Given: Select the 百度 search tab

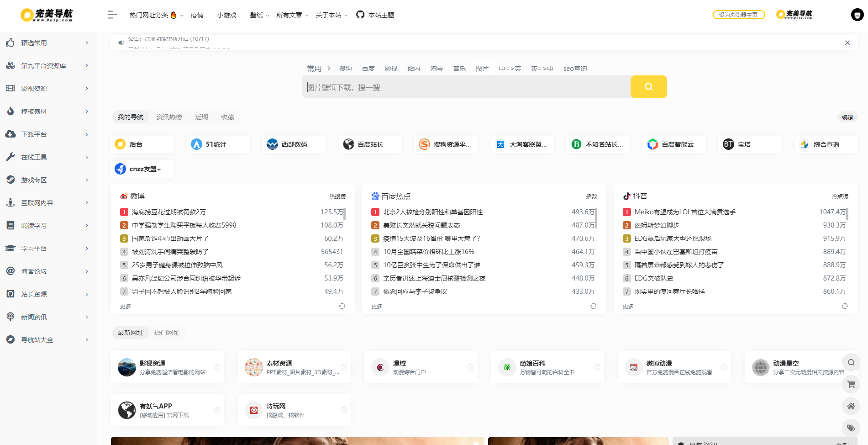Looking at the screenshot, I should pyautogui.click(x=368, y=69).
